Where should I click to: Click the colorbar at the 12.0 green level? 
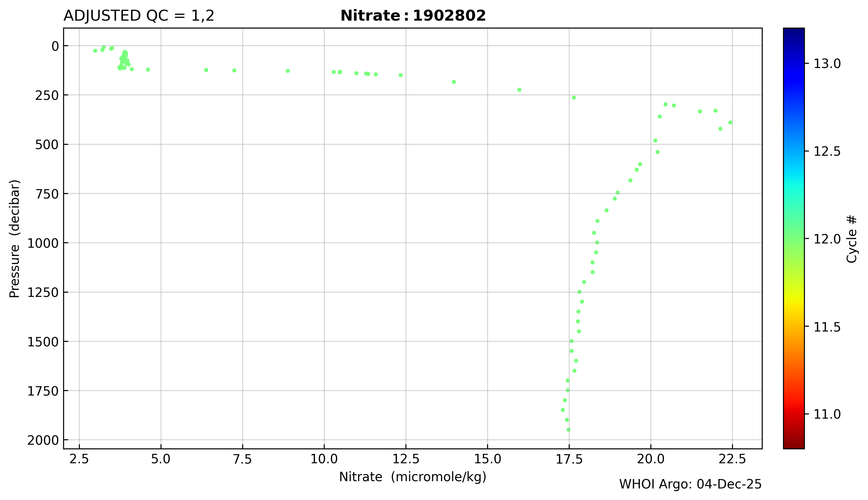[794, 239]
